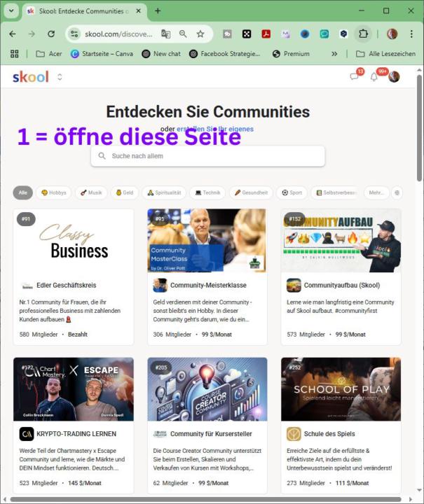Focus the 'Suche nach allem' search field
This screenshot has height=504, width=424.
pos(208,156)
